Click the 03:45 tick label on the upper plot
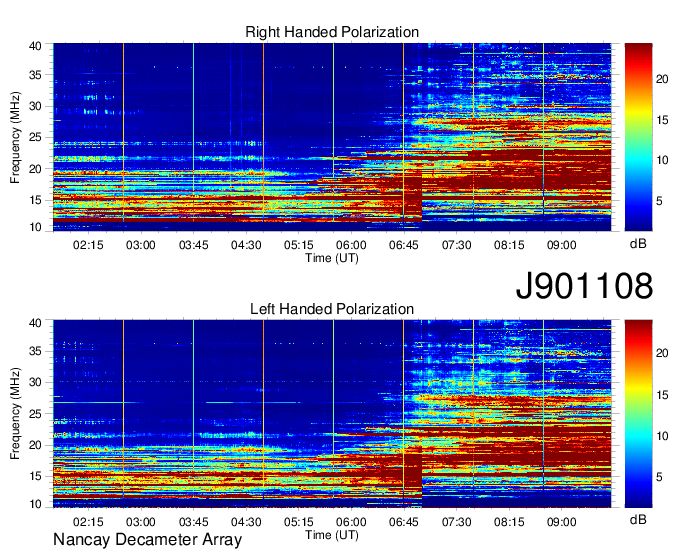The image size is (680, 552). [x=193, y=245]
